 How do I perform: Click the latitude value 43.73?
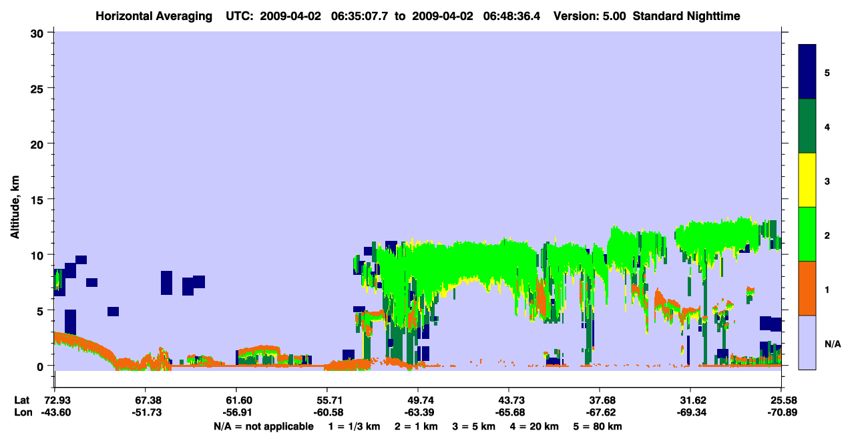click(x=509, y=400)
